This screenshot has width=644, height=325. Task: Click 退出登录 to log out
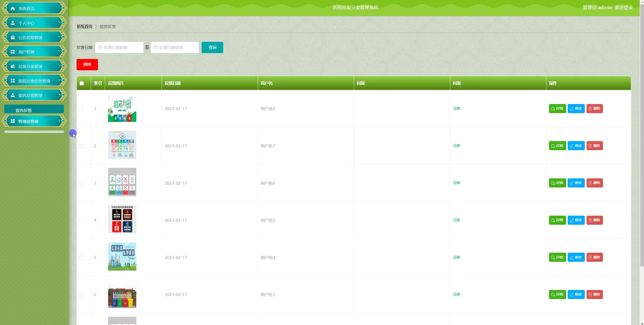coord(623,8)
